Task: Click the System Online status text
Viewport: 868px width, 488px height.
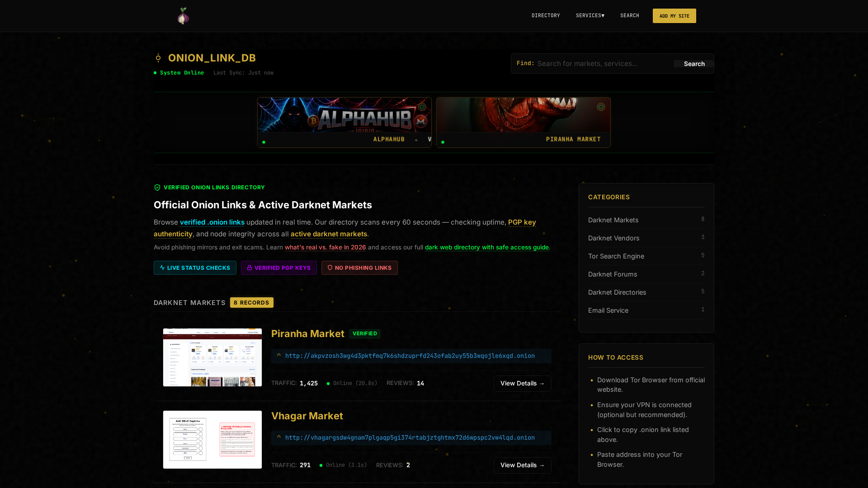Action: point(182,73)
